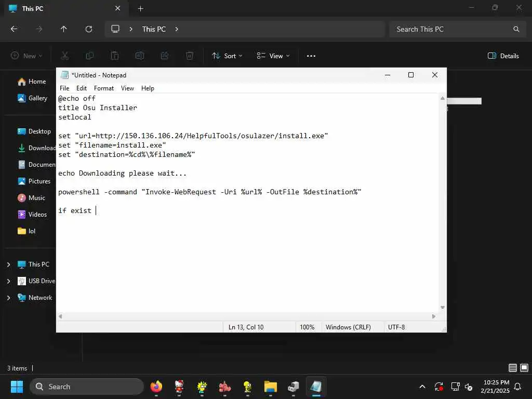532x399 pixels.
Task: Open Documents in the sidebar
Action: [x=36, y=165]
